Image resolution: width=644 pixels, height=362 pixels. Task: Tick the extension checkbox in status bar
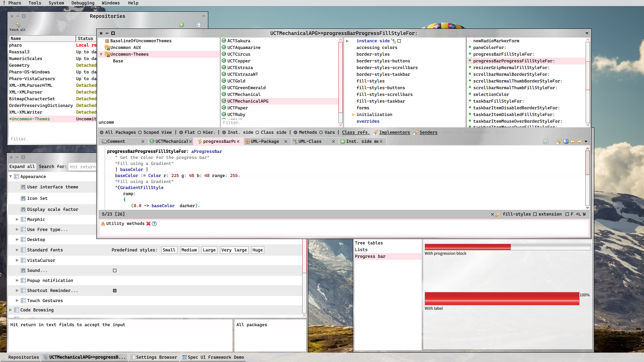(535, 214)
